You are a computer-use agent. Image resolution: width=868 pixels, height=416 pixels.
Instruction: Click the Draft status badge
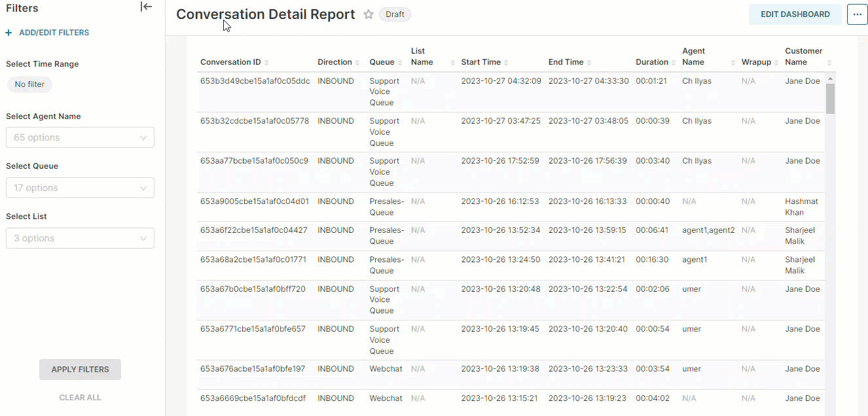(395, 14)
